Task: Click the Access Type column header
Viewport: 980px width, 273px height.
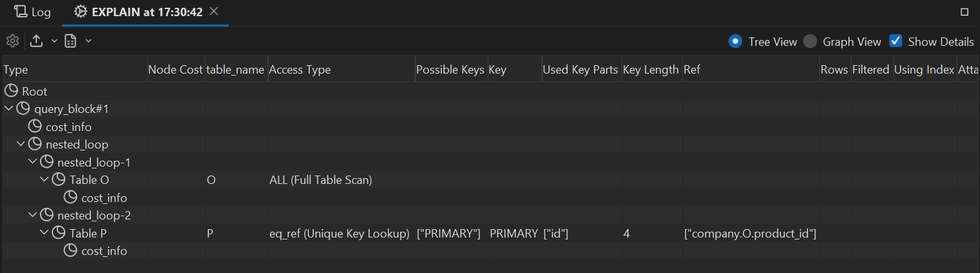Action: tap(300, 70)
